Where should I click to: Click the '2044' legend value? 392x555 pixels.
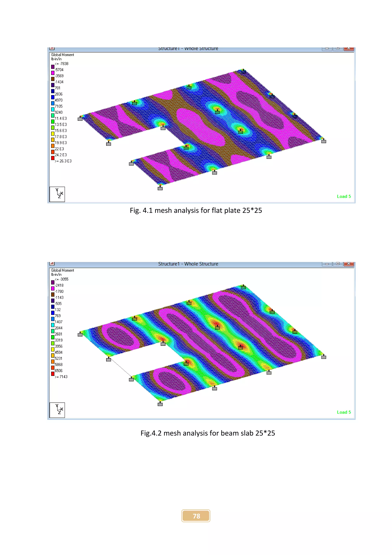(x=59, y=328)
